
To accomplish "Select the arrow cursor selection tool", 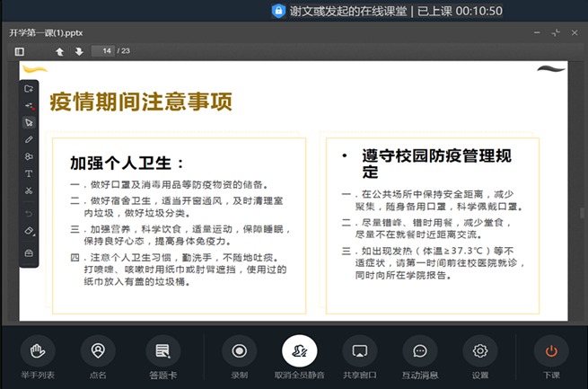I will 29,123.
